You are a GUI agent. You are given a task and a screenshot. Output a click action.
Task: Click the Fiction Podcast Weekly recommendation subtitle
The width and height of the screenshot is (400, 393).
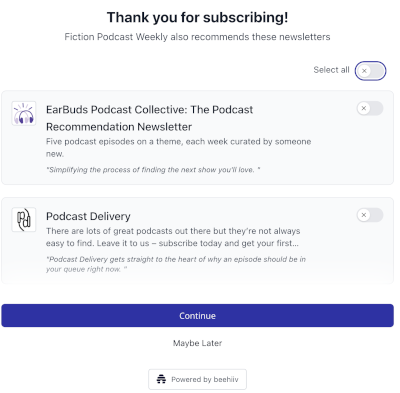click(197, 37)
